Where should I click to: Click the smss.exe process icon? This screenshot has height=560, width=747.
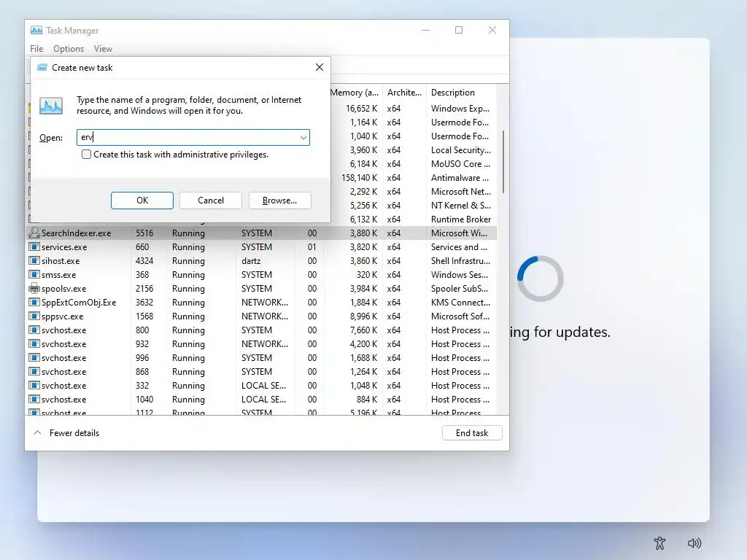(34, 274)
